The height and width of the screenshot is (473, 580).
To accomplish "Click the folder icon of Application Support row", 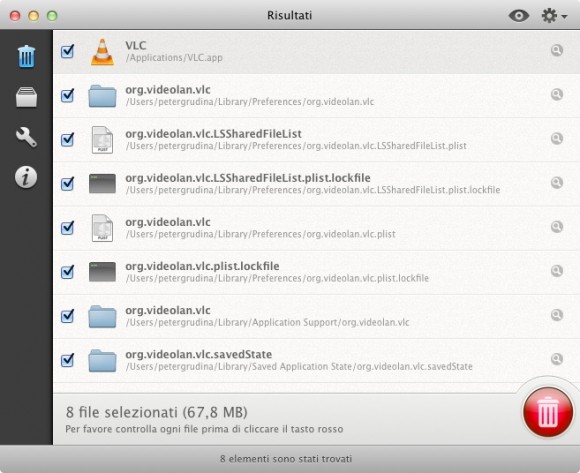I will point(102,317).
